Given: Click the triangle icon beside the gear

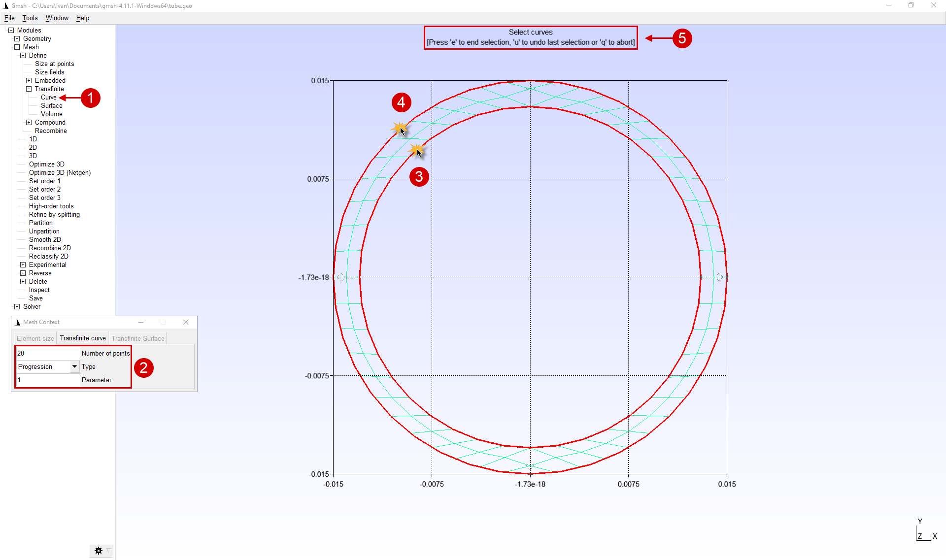Looking at the screenshot, I should point(109,550).
